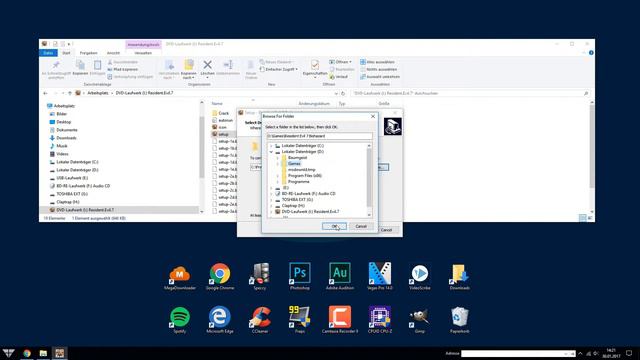
Task: Click Pfad kopieren in ribbon
Action: click(x=122, y=69)
